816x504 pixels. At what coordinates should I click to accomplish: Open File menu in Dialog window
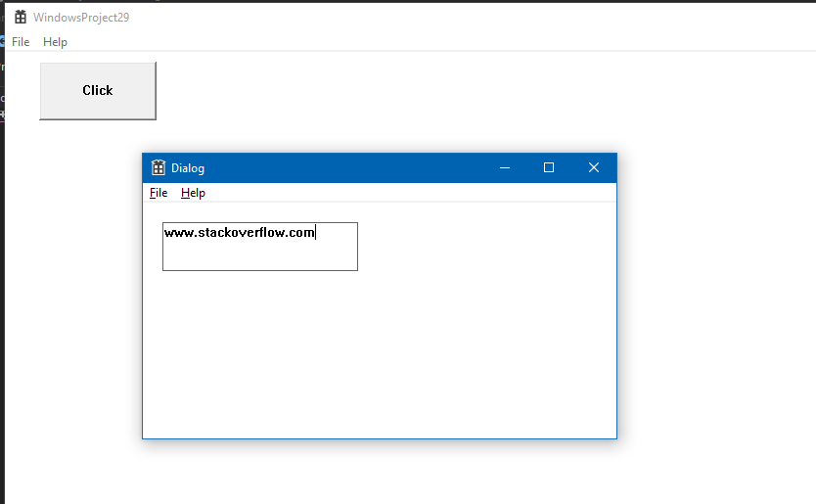pos(159,193)
